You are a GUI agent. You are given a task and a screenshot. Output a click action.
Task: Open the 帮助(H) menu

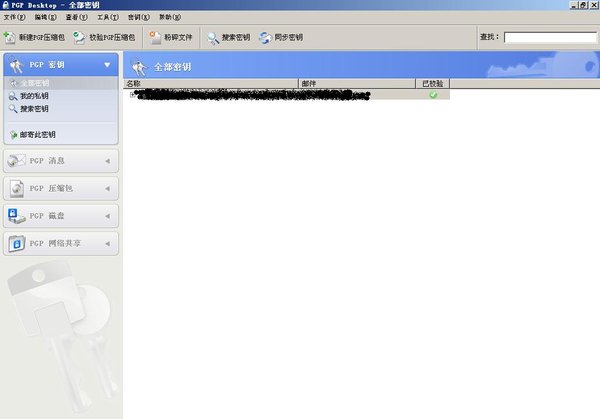pos(170,17)
